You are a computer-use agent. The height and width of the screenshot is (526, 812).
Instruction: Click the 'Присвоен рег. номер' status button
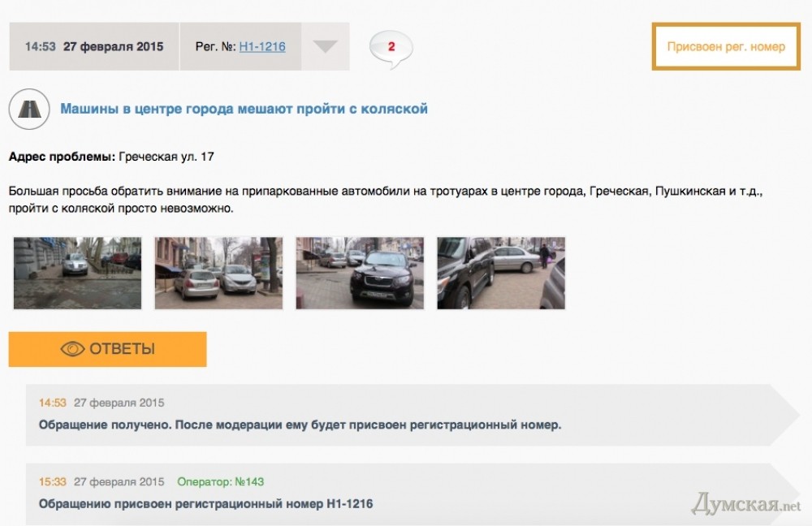[x=726, y=46]
